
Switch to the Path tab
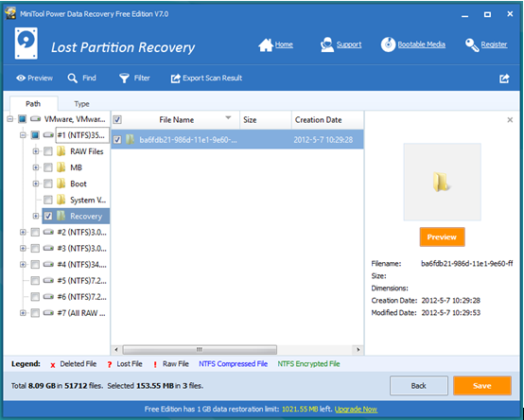coord(33,104)
